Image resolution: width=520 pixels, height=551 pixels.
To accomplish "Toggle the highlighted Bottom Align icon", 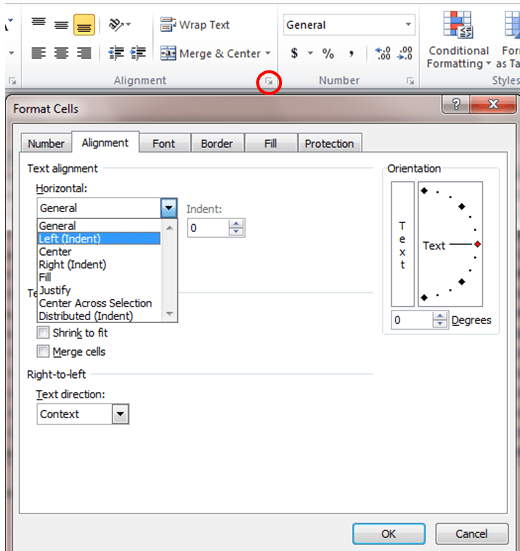I will tap(84, 25).
